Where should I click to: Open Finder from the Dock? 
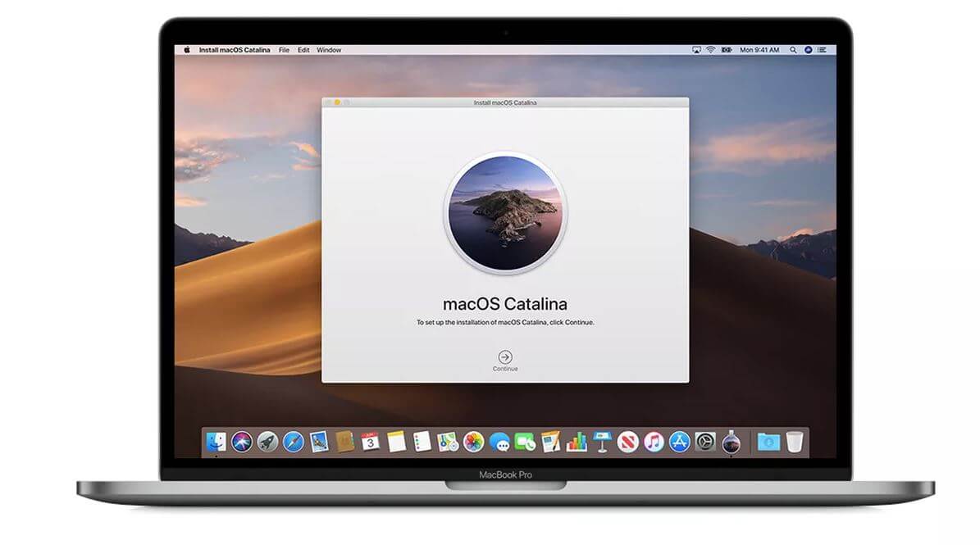pos(217,442)
